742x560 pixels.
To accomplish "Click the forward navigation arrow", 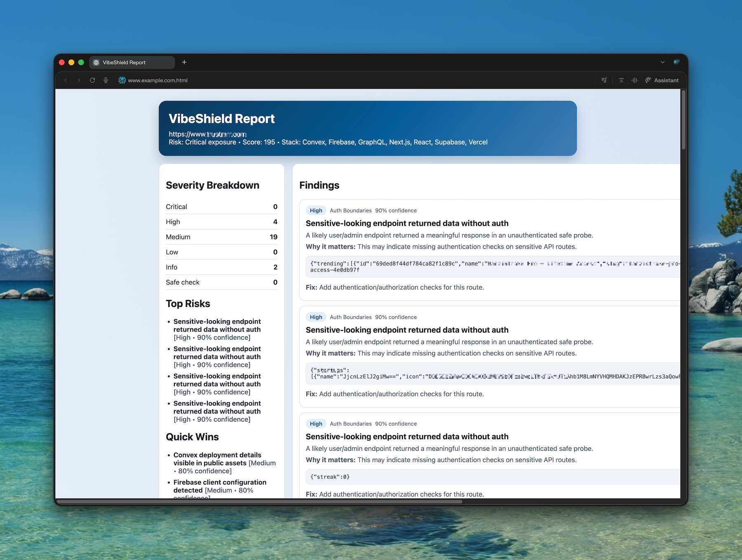I will (79, 80).
